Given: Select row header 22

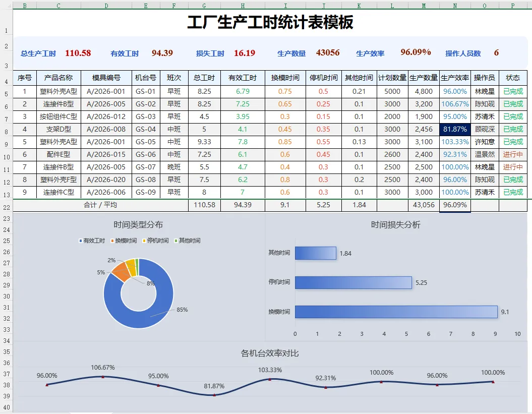Looking at the screenshot, I should tap(6, 207).
